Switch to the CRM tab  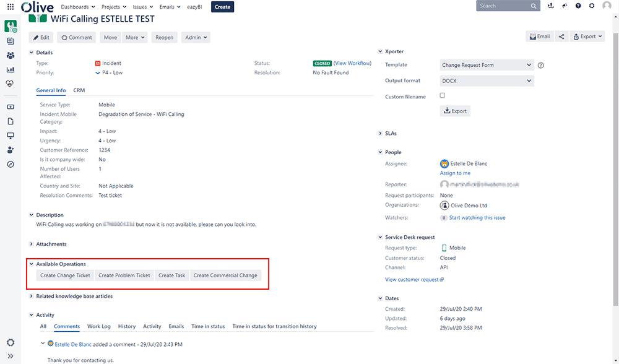tap(79, 90)
